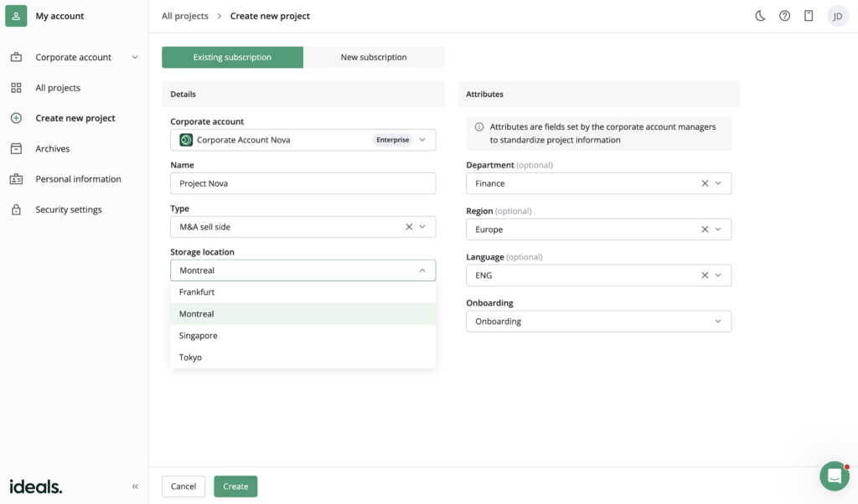Click the ideals logo
This screenshot has height=504, width=858.
(x=35, y=486)
